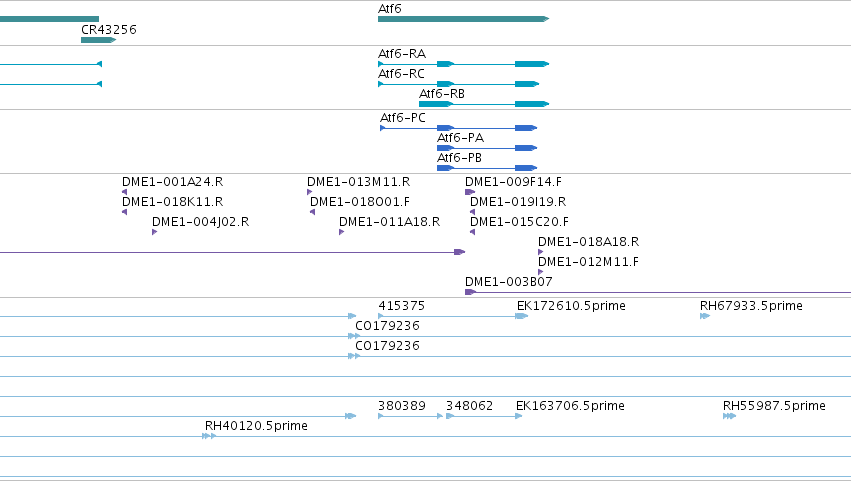The width and height of the screenshot is (851, 481).
Task: Select the EK163706.5prime EST
Action: tap(519, 416)
